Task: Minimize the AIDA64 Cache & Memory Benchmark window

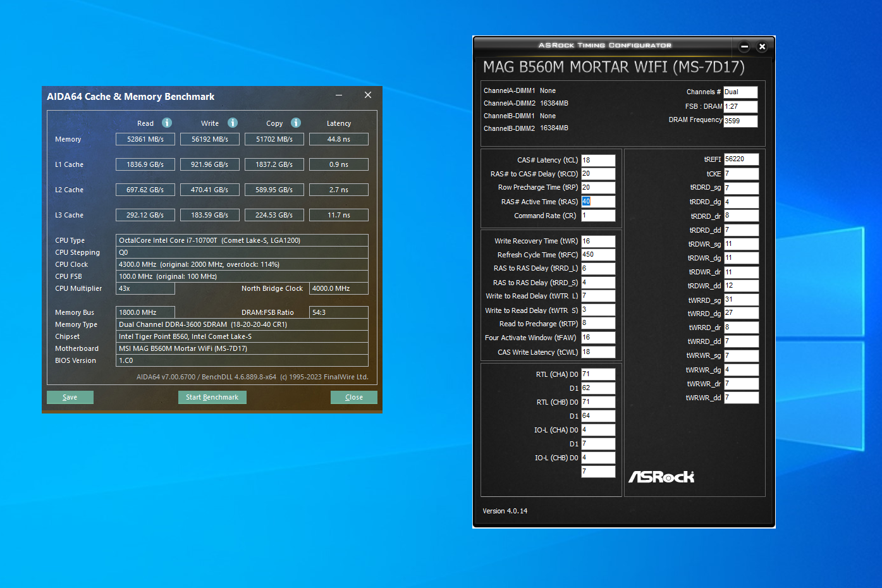Action: (339, 95)
